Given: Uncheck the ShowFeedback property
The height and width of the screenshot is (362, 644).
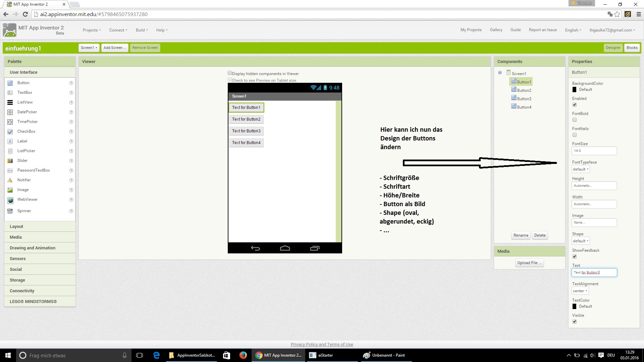Looking at the screenshot, I should click(575, 256).
